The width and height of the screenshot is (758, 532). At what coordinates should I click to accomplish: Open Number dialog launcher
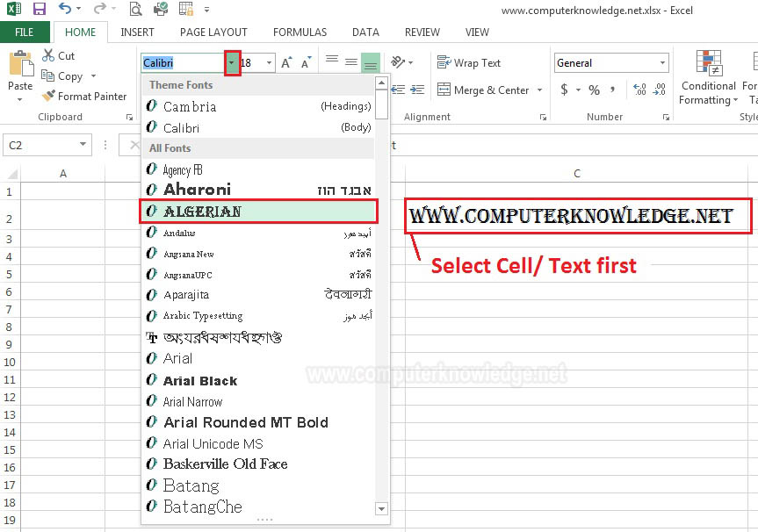666,117
